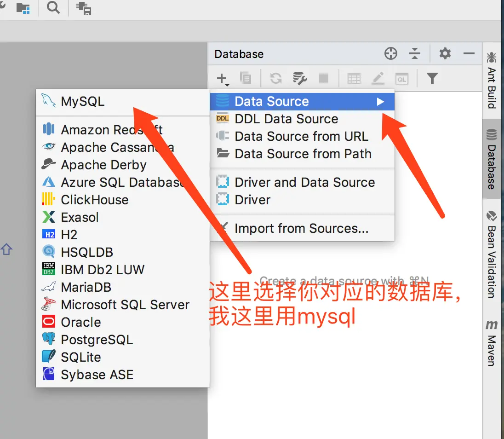Click the Scroll from Editor target icon
This screenshot has width=504, height=439.
(x=391, y=53)
